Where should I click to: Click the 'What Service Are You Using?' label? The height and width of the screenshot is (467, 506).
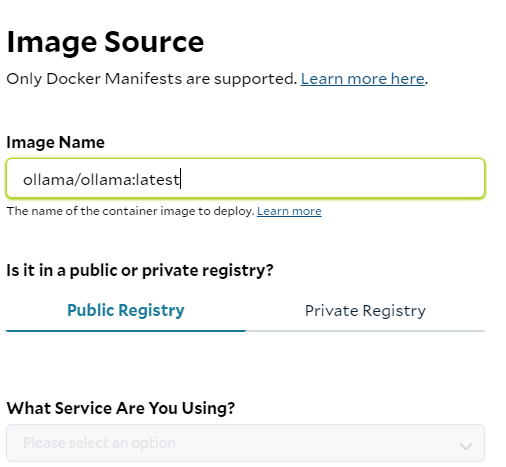[x=121, y=408]
